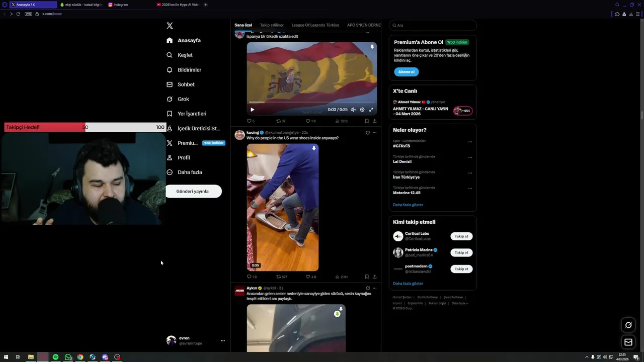644x362 pixels.
Task: Expand the Daha fazla sidebar menu
Action: point(184,172)
